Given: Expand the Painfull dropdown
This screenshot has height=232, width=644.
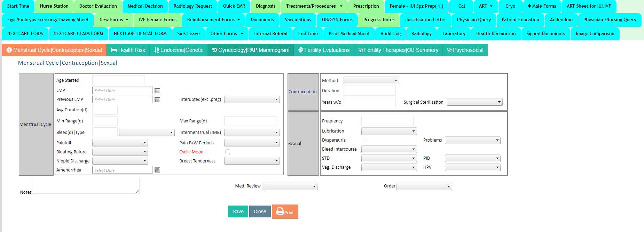Looking at the screenshot, I should pos(120,143).
